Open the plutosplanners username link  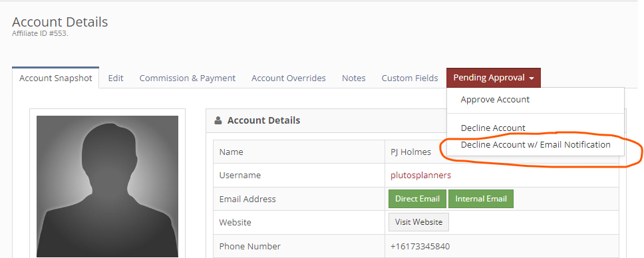point(420,176)
